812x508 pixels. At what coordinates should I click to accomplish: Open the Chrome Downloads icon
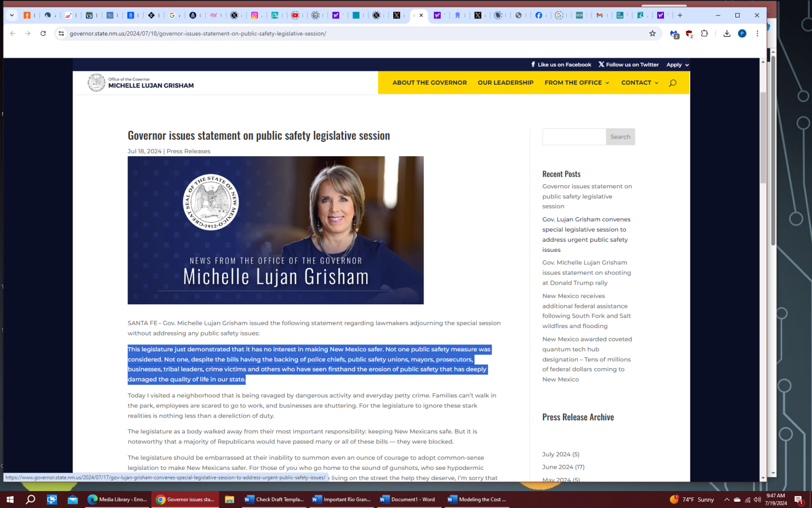[727, 33]
